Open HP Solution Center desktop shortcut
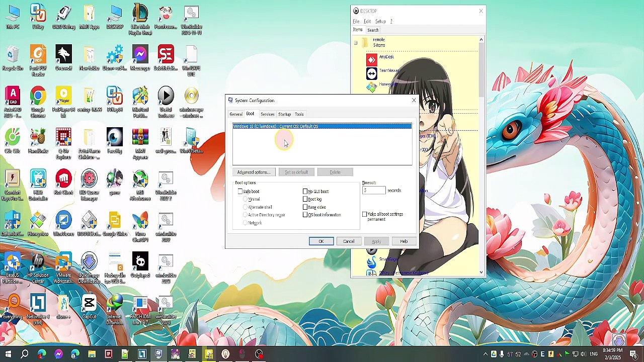 (x=38, y=268)
